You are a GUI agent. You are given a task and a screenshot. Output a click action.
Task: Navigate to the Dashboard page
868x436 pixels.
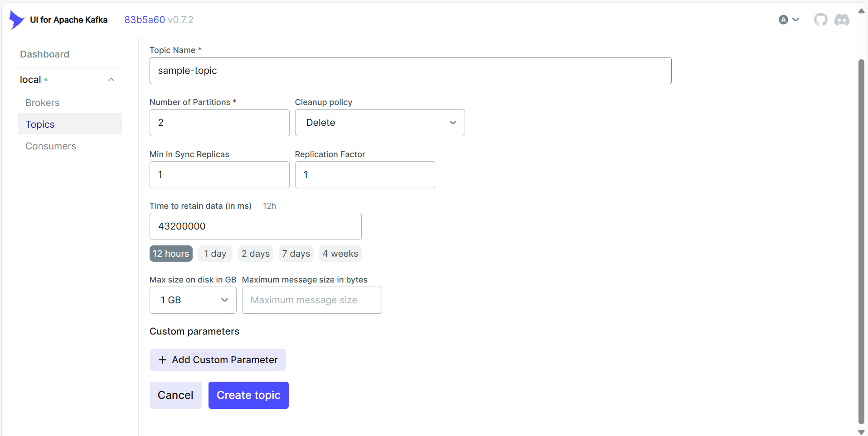44,54
